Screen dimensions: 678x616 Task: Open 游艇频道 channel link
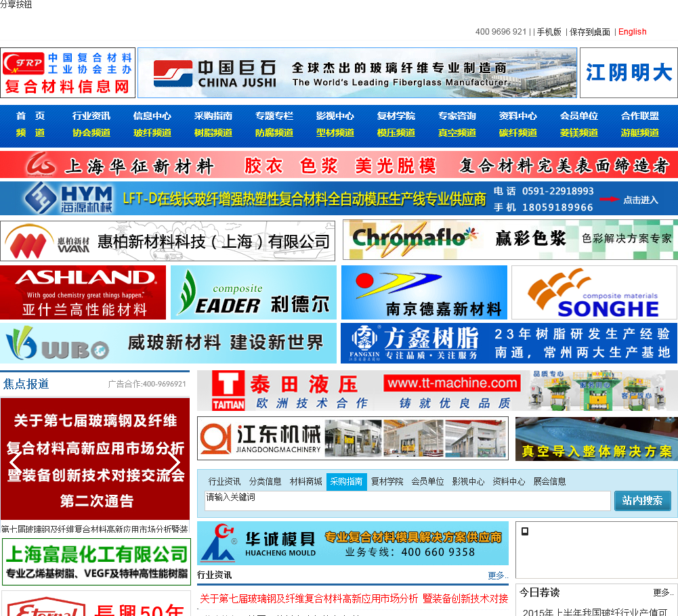(640, 133)
